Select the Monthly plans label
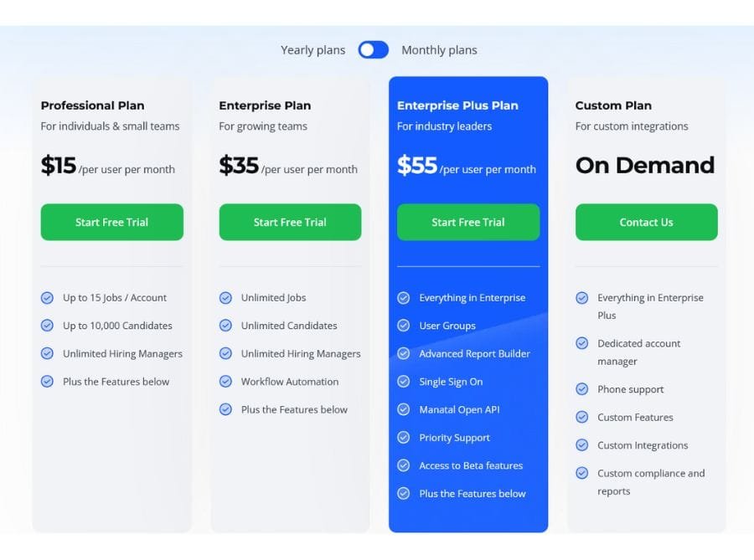 click(439, 50)
